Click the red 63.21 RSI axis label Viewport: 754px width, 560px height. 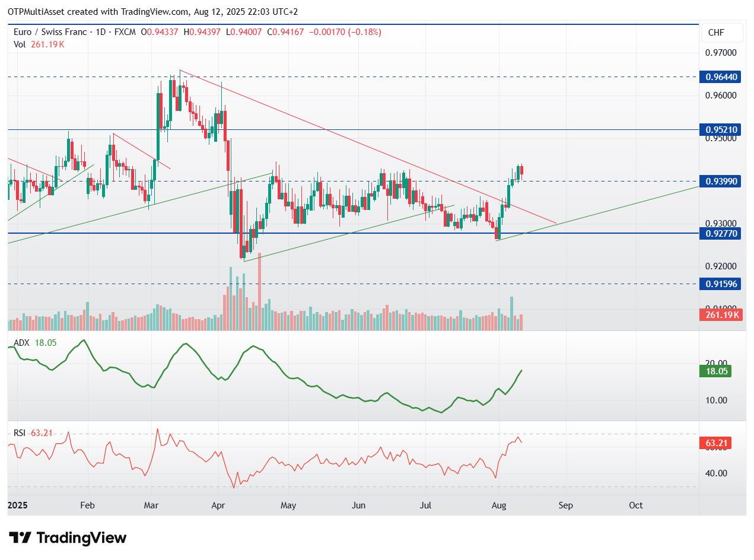(x=716, y=443)
